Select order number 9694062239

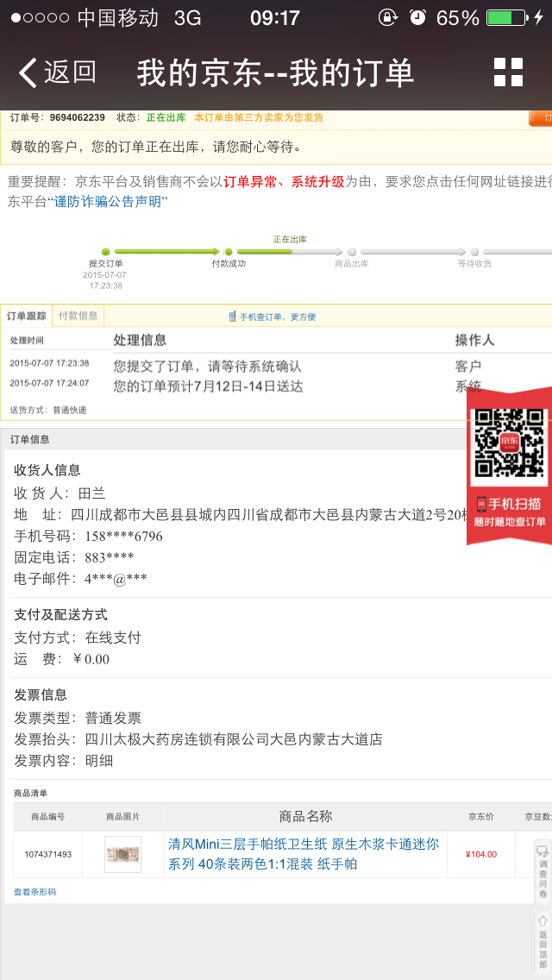click(x=78, y=117)
